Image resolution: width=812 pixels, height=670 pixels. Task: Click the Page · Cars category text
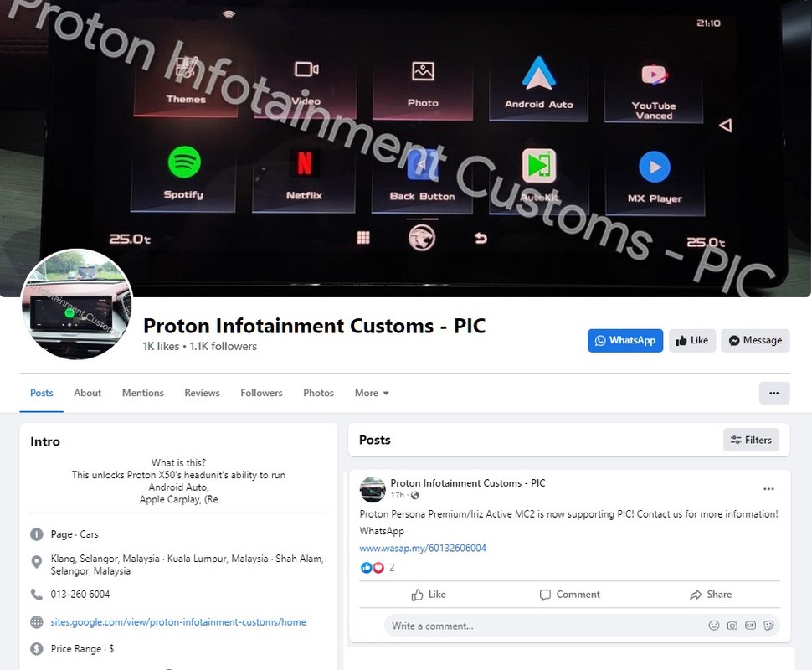(x=75, y=534)
